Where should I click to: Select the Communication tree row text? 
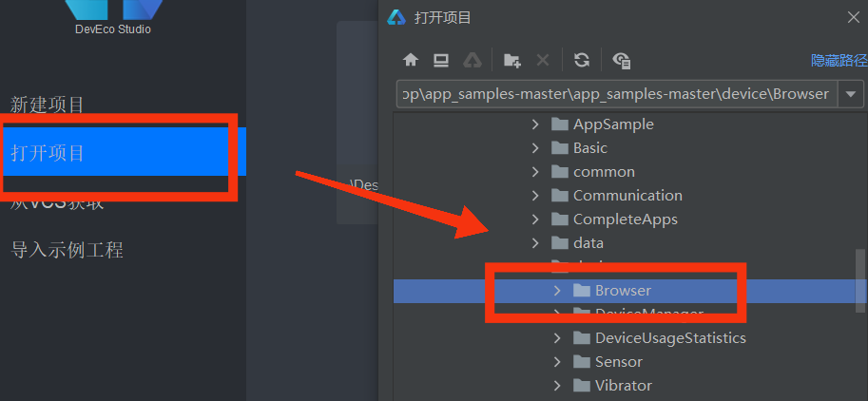627,196
